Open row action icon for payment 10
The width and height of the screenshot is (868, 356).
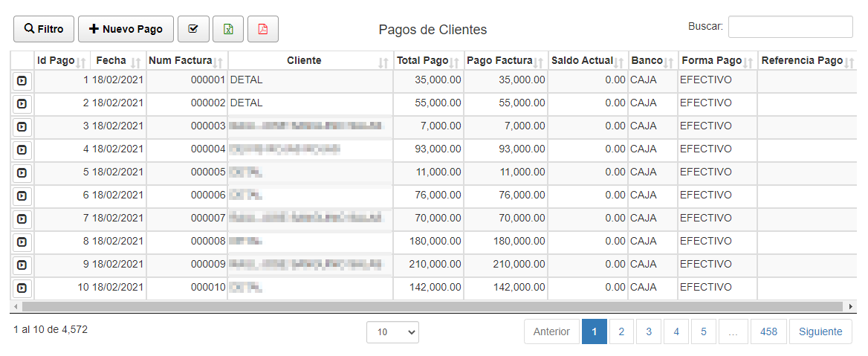(22, 288)
